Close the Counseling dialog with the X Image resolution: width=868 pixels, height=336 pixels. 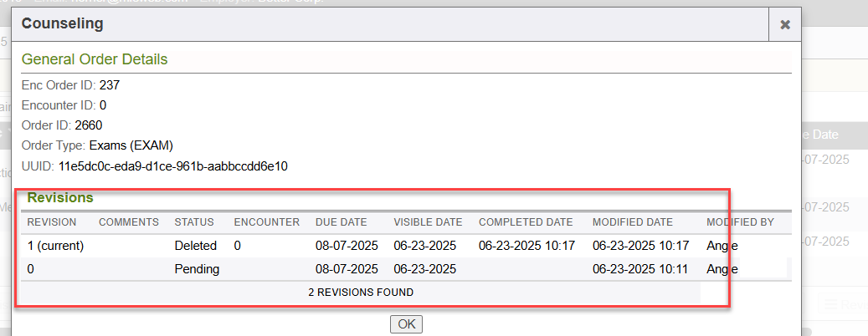[784, 24]
